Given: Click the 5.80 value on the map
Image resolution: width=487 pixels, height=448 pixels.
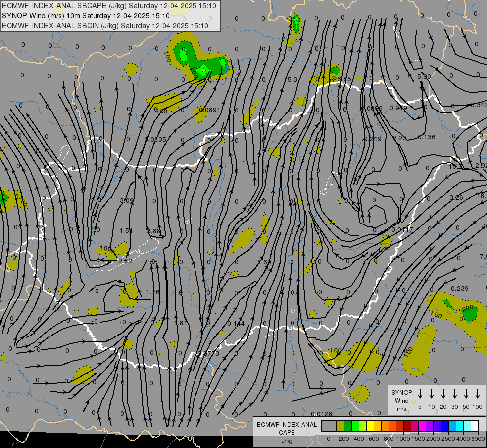Looking at the screenshot, I should [x=424, y=76].
